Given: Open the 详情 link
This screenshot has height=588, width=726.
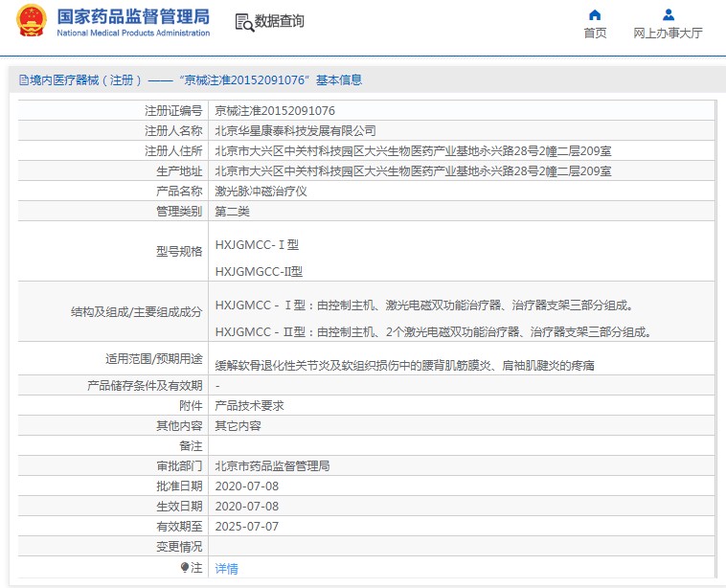Looking at the screenshot, I should [x=226, y=568].
